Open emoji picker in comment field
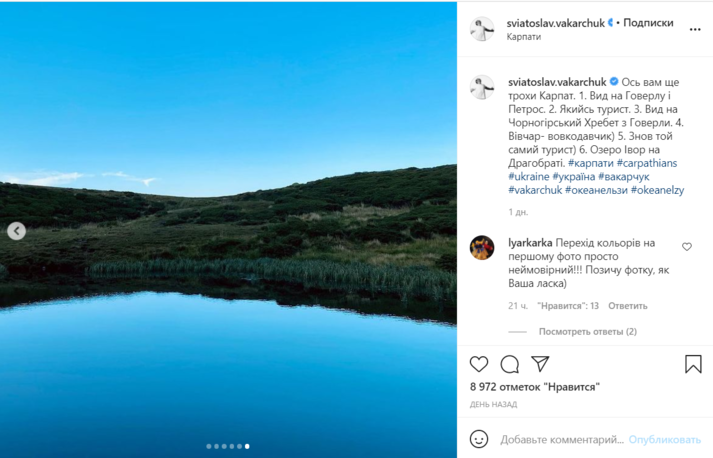Viewport: 713px width, 458px height. pyautogui.click(x=480, y=439)
